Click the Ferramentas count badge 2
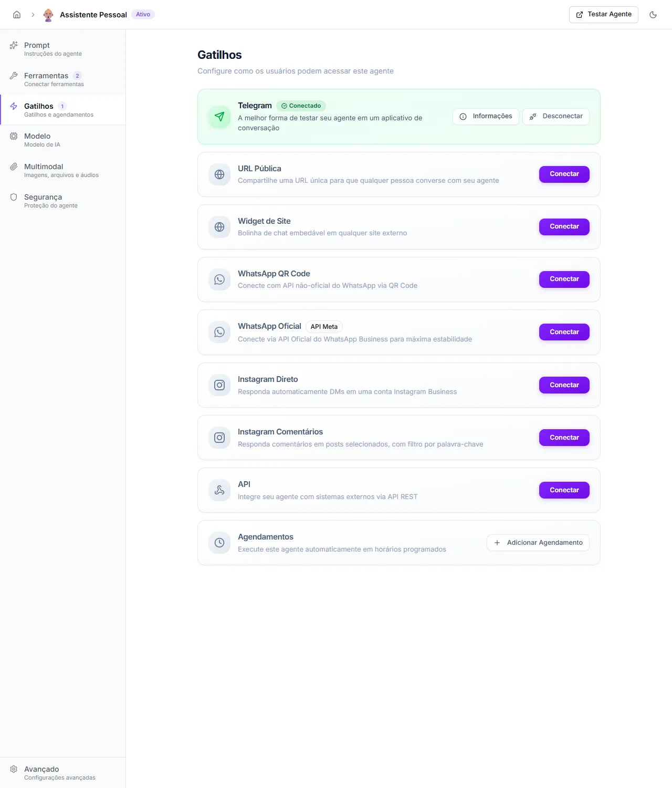 (77, 76)
